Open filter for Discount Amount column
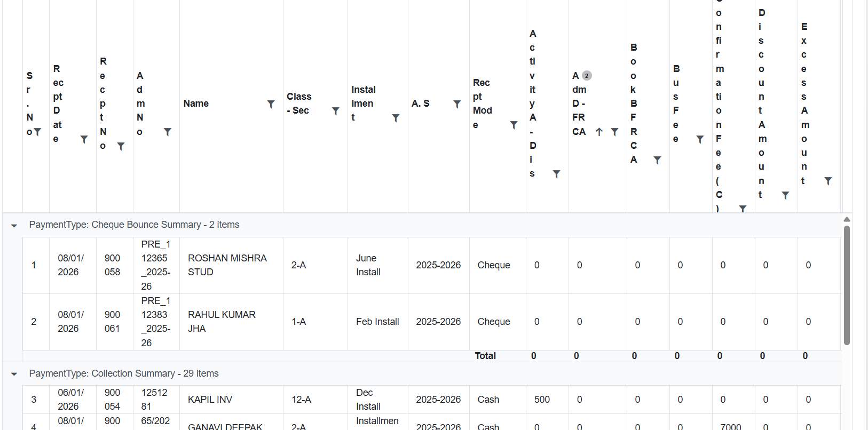 click(x=785, y=196)
